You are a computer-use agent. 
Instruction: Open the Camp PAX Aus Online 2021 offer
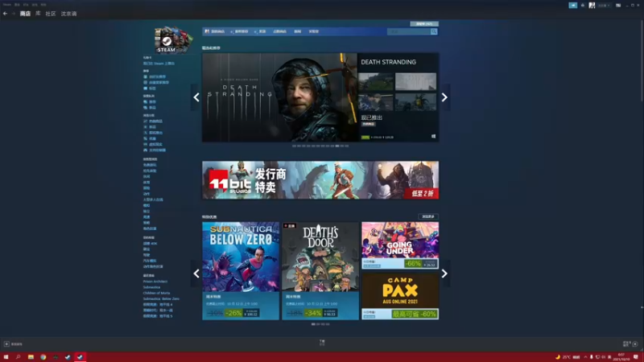point(400,296)
